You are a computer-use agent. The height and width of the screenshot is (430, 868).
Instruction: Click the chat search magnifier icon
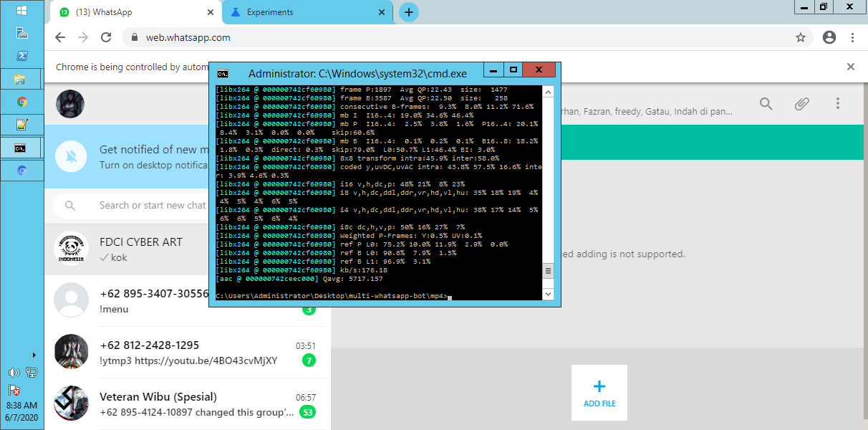[x=766, y=103]
